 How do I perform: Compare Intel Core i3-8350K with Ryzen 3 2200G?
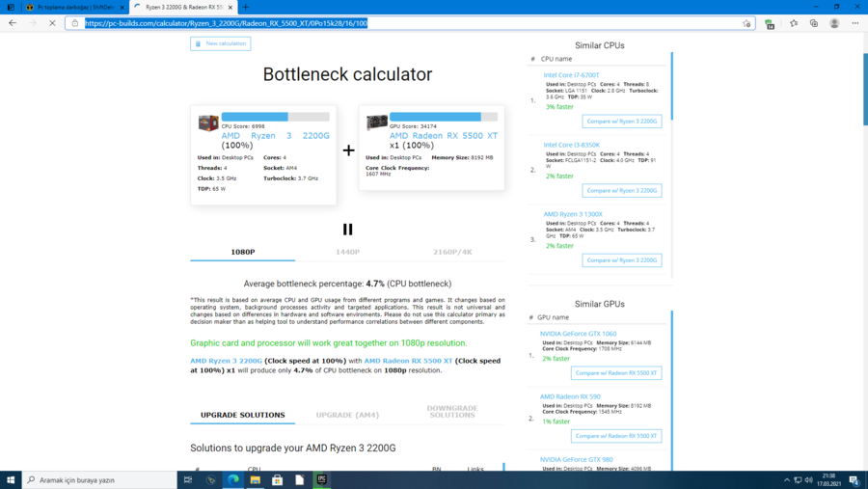[622, 191]
